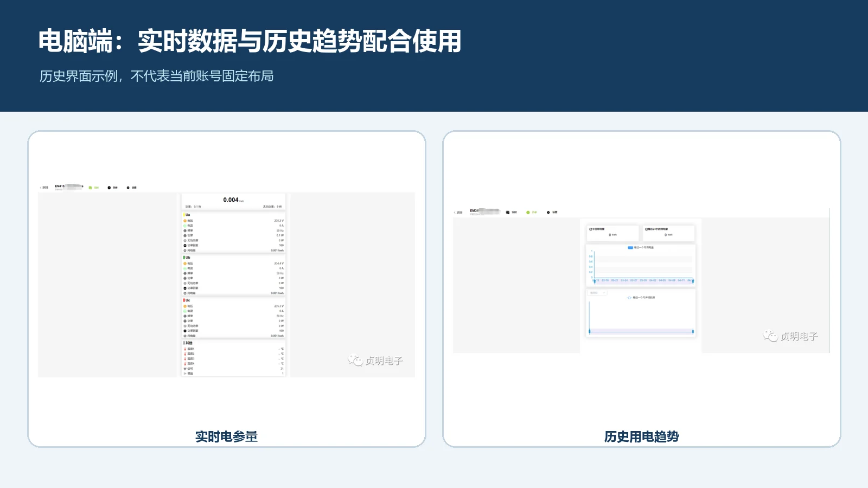Screen dimensions: 868x488
Task: Click the 信号 signal icon in 其他 section
Action: pyautogui.click(x=185, y=369)
